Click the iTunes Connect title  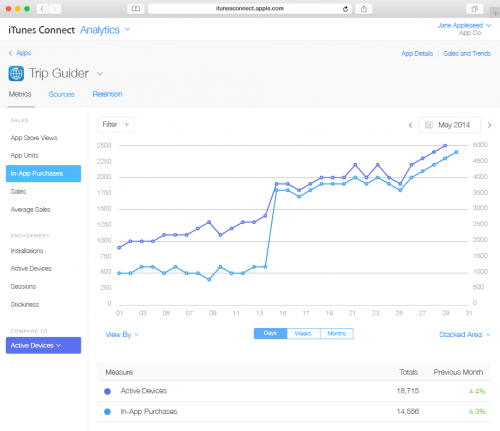42,30
